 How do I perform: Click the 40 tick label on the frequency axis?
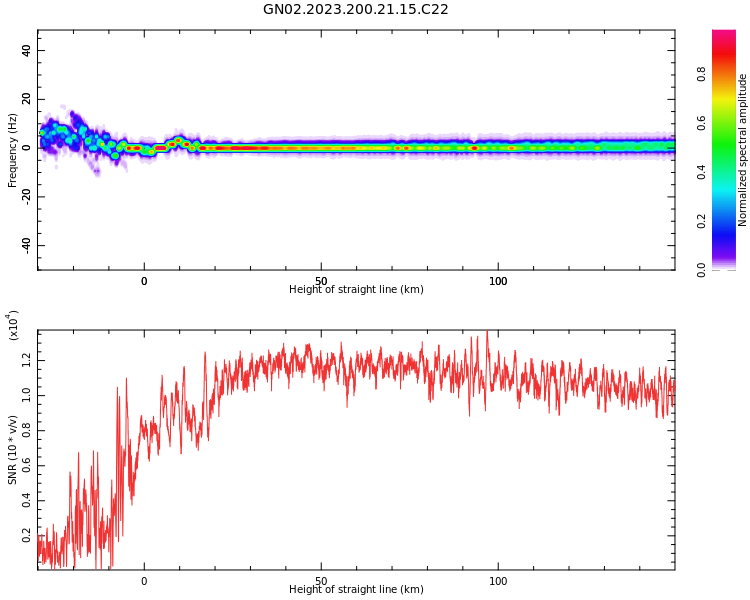pyautogui.click(x=26, y=50)
